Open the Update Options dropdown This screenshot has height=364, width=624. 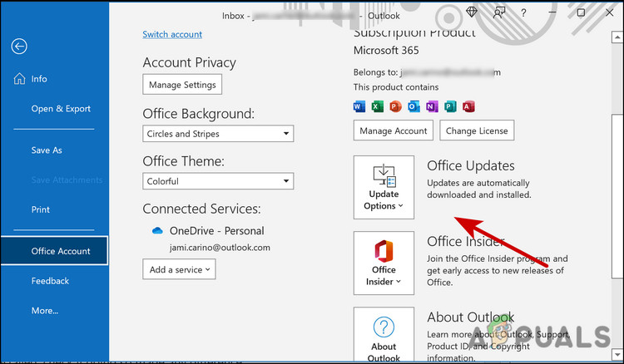pos(384,187)
